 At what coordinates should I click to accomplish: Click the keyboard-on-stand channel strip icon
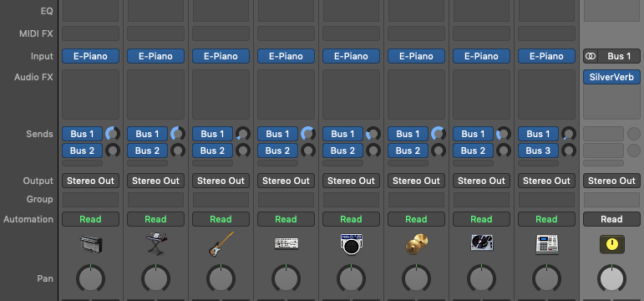click(x=155, y=243)
